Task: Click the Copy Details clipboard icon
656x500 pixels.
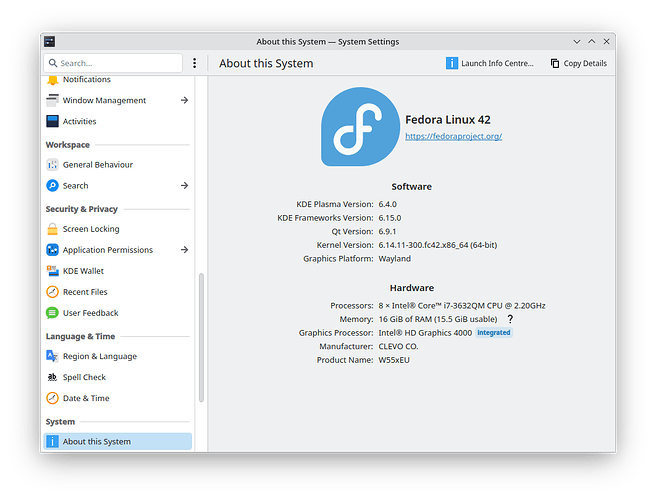Action: coord(555,63)
